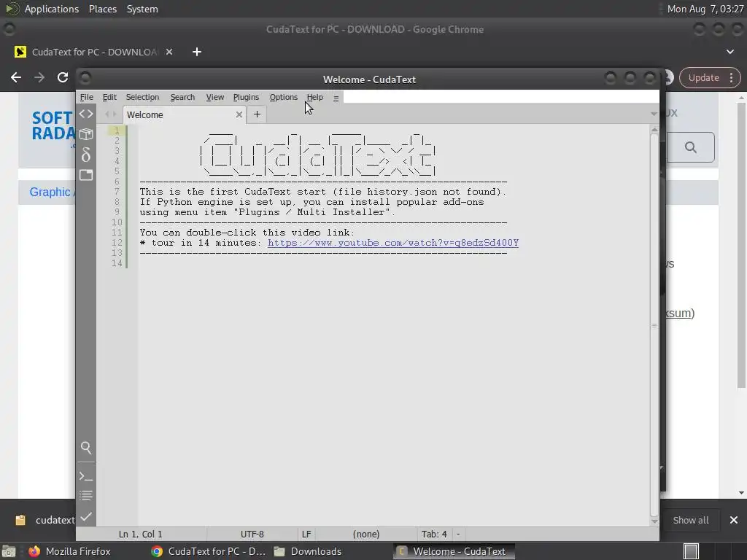Click the editor scrollbar up arrow
The width and height of the screenshot is (747, 560).
pyautogui.click(x=654, y=129)
